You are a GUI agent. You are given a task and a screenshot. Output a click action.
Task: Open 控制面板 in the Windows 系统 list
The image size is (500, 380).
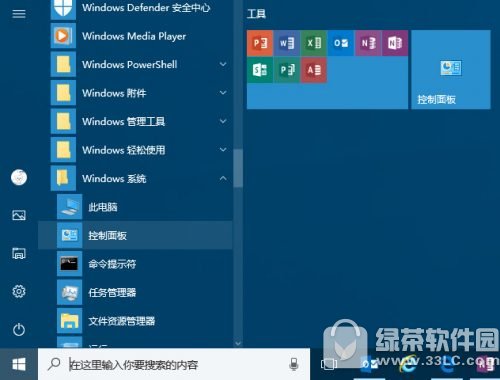[135, 235]
